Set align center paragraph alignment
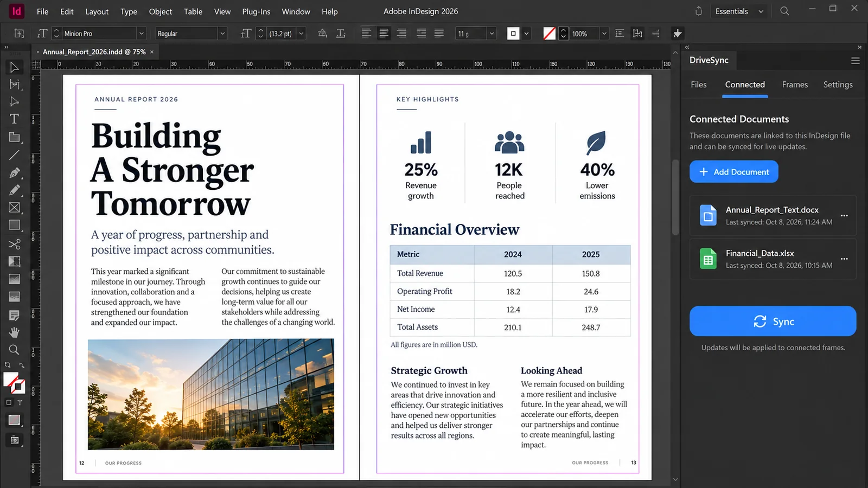The image size is (868, 488). 384,34
